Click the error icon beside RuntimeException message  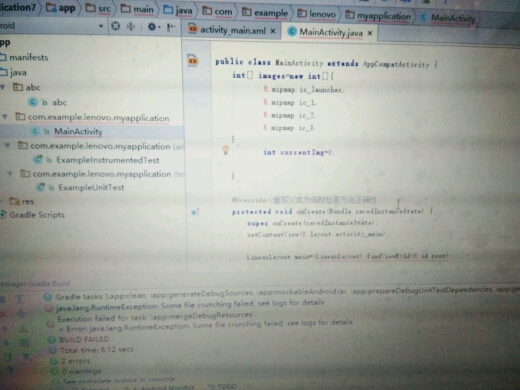pos(49,308)
